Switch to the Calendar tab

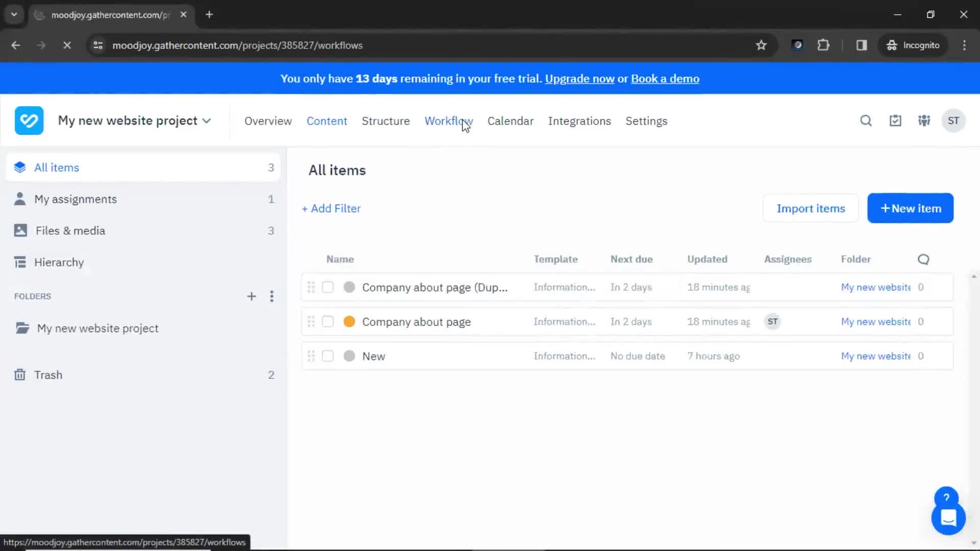pos(510,120)
